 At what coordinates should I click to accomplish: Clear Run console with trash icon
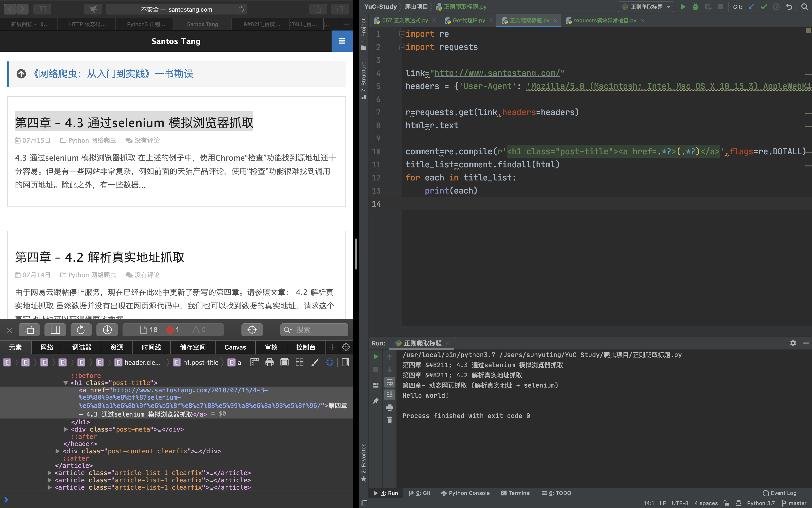(x=389, y=420)
